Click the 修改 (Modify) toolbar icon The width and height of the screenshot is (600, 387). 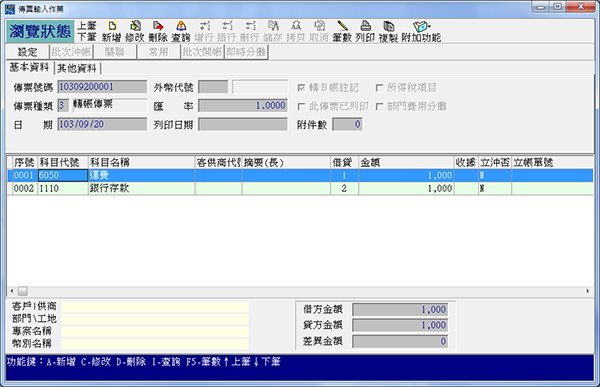[x=135, y=31]
